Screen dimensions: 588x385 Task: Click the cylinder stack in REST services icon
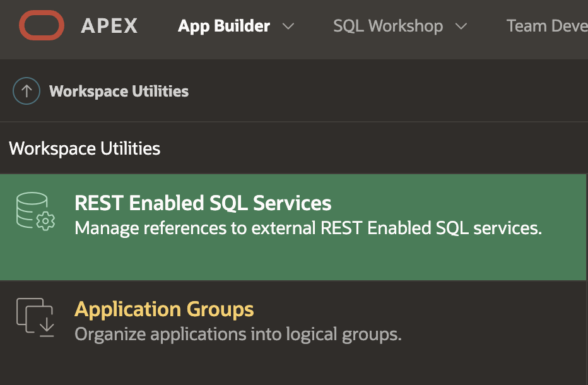tap(30, 208)
